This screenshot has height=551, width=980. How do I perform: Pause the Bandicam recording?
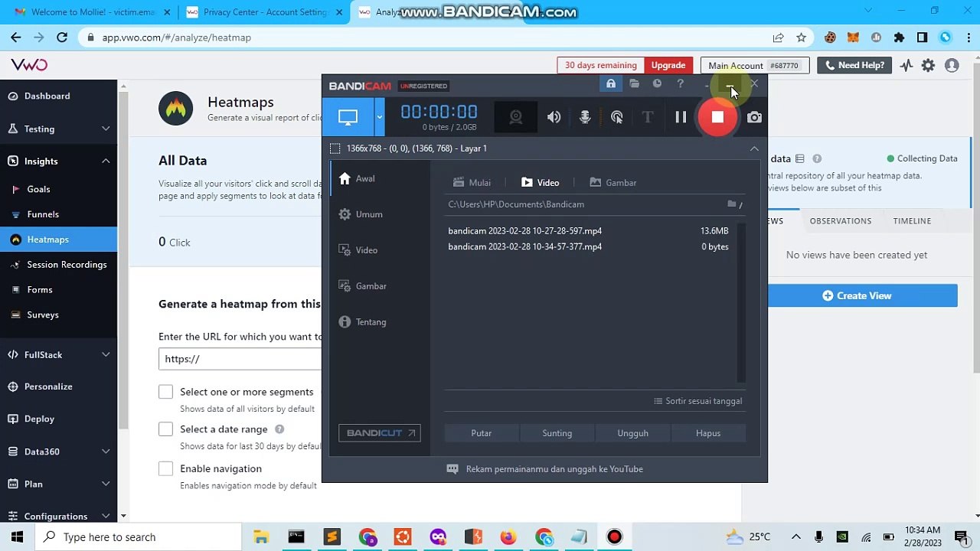[x=681, y=117]
